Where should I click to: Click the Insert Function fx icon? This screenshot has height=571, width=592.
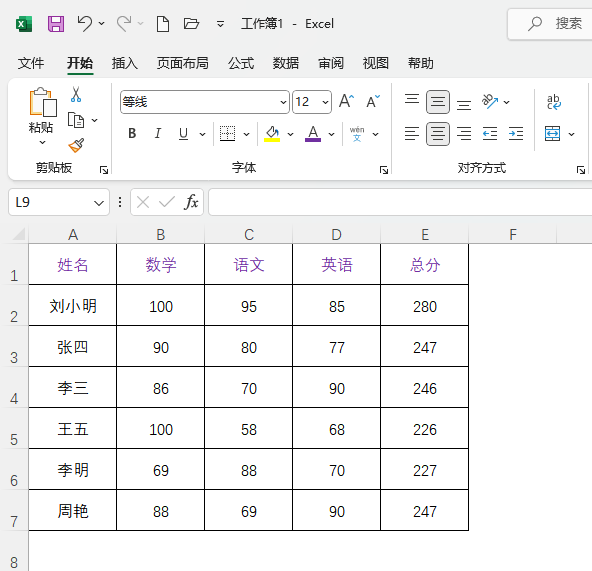click(x=191, y=202)
